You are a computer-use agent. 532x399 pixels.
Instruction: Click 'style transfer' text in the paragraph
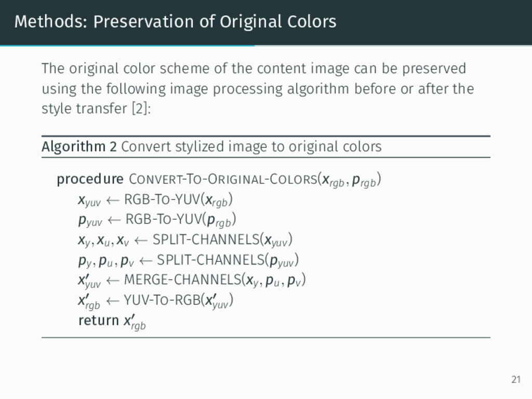pos(84,109)
